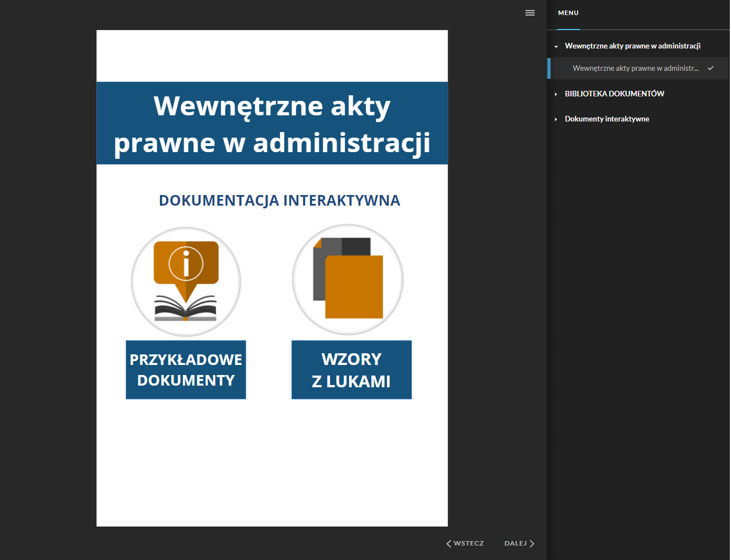Click the PRZYKŁADOWE DOKUMENTY button

click(x=186, y=370)
